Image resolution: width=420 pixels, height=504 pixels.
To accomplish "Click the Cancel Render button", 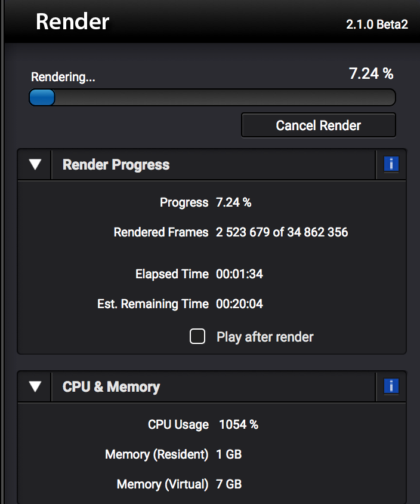I will [x=319, y=125].
